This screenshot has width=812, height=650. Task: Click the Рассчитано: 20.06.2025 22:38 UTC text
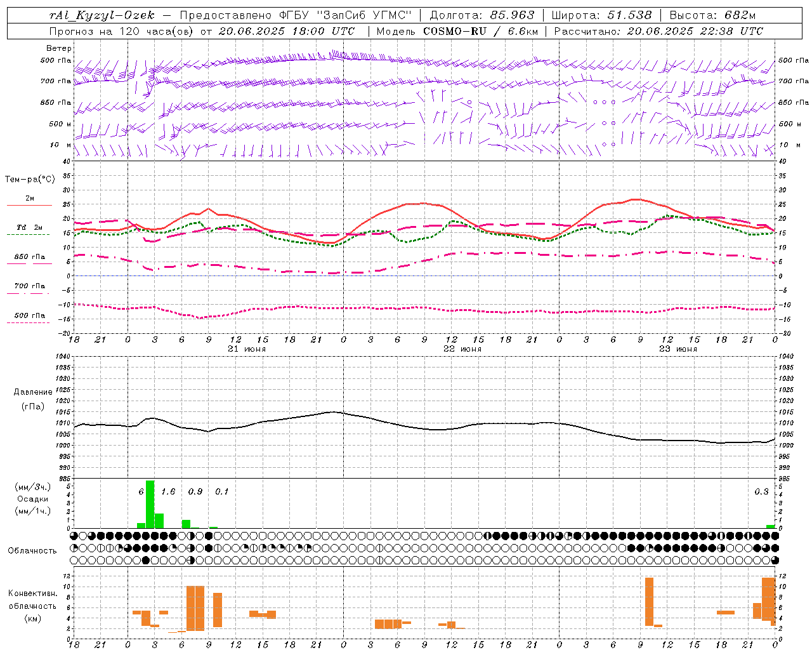[x=658, y=31]
